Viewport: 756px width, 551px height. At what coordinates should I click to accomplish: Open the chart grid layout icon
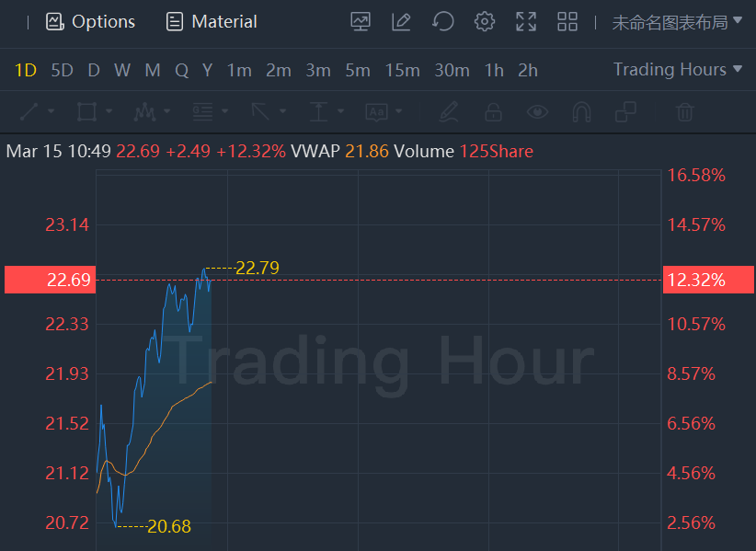point(567,21)
